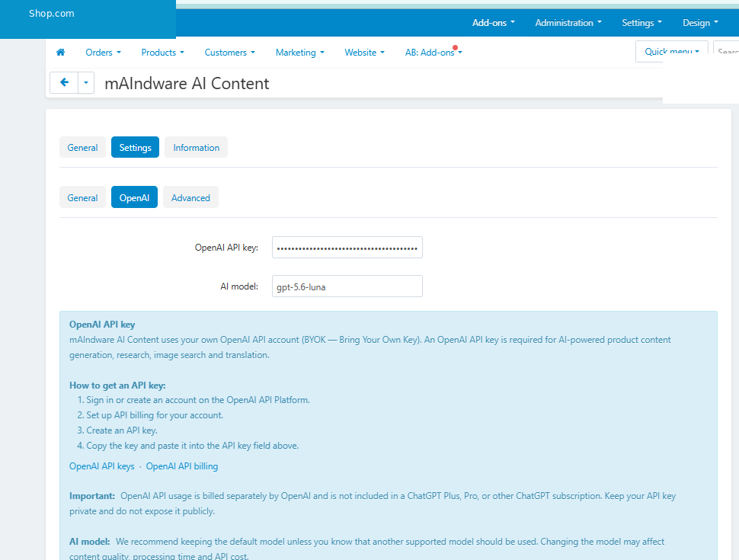Open the Add-ons top menu

(494, 23)
